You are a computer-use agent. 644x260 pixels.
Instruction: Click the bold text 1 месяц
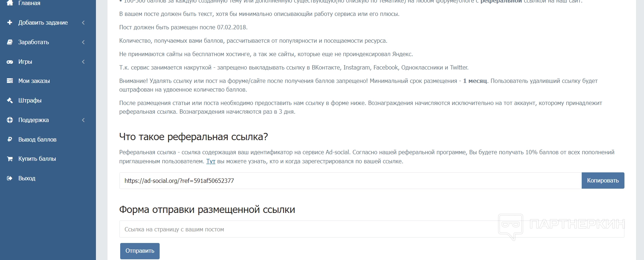(x=475, y=81)
